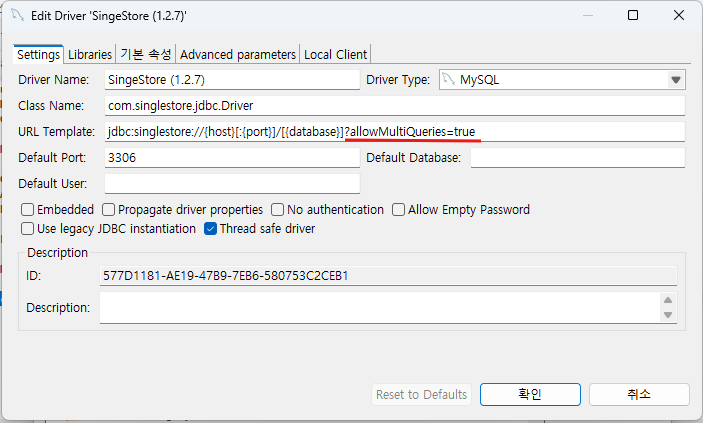
Task: Click into the URL Template field
Action: pos(395,131)
